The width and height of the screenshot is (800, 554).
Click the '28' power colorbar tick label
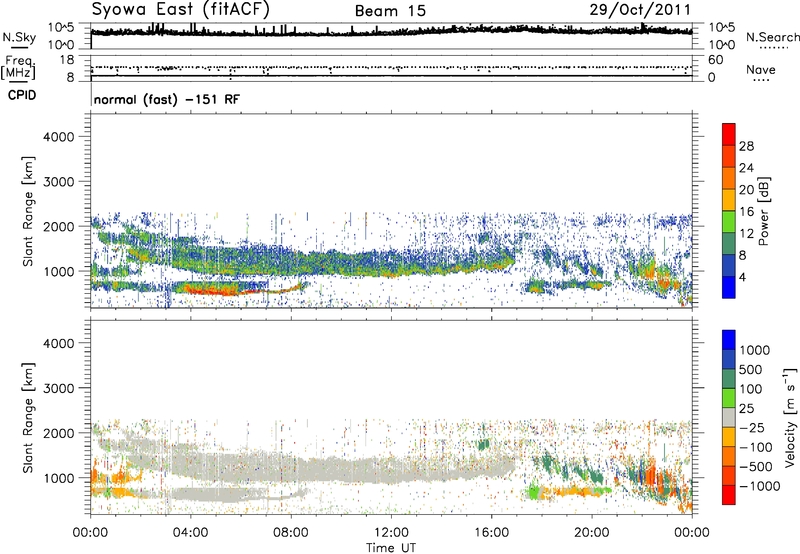[746, 146]
